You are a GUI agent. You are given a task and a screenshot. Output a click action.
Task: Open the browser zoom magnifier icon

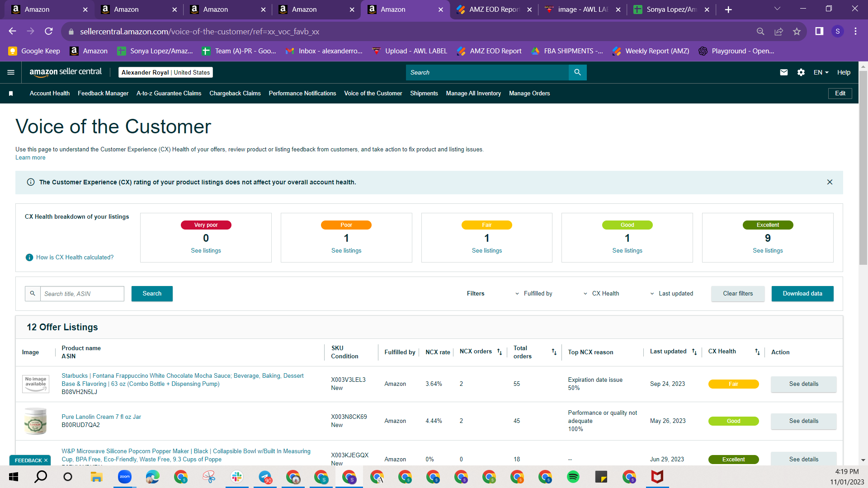(760, 31)
